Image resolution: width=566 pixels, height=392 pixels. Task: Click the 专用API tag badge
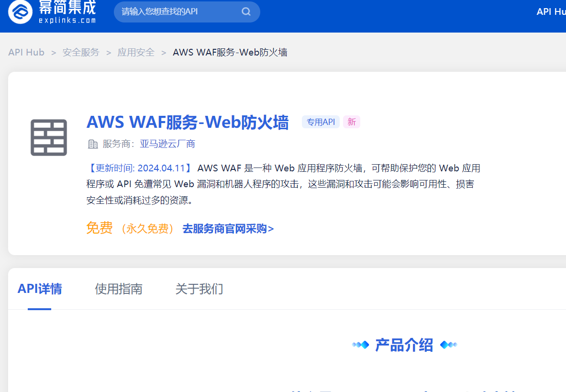321,122
